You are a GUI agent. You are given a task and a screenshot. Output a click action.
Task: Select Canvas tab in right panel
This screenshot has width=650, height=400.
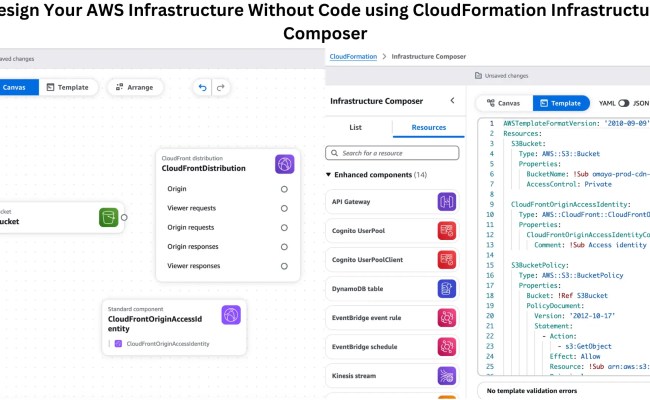[x=504, y=103]
